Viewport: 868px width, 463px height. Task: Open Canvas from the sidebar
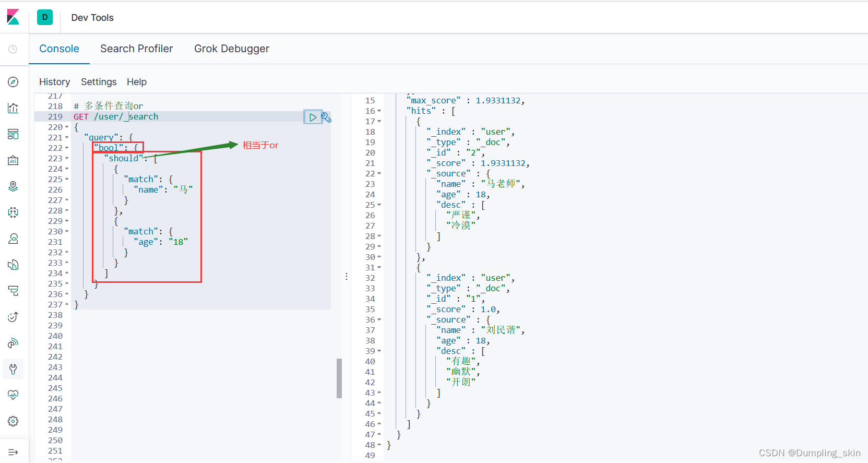click(13, 160)
